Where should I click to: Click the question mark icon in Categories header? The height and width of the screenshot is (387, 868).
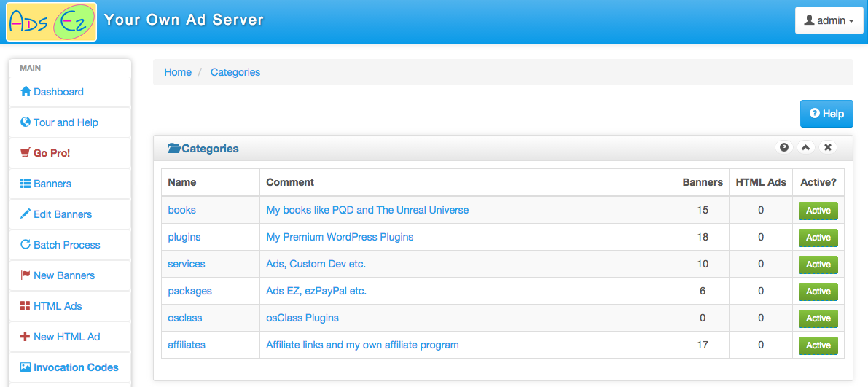click(784, 147)
